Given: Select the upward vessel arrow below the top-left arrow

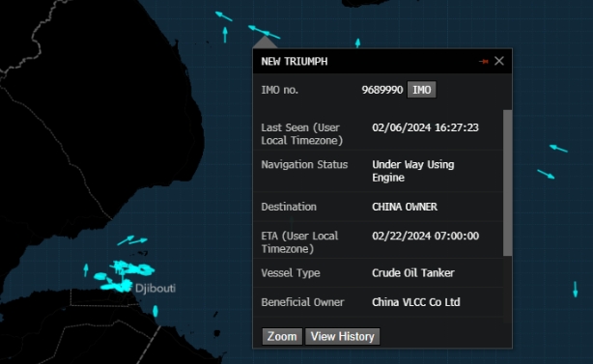Looking at the screenshot, I should tap(225, 35).
